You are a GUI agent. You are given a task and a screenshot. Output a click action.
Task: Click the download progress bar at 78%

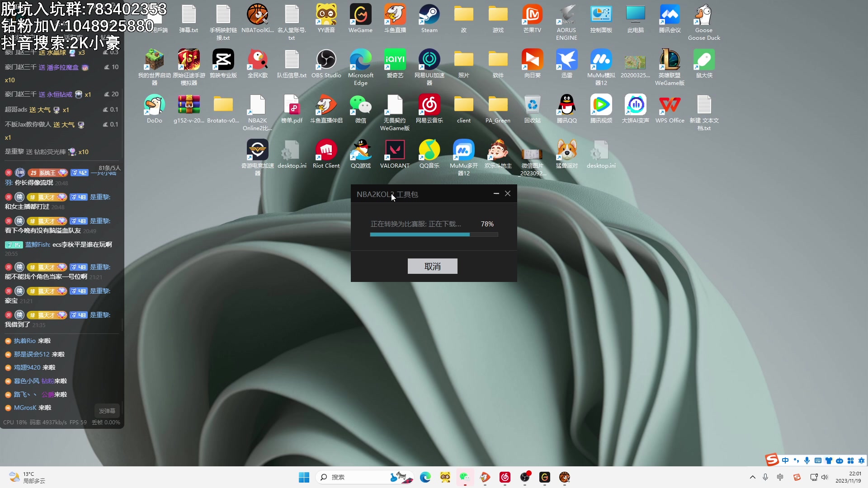[434, 235]
